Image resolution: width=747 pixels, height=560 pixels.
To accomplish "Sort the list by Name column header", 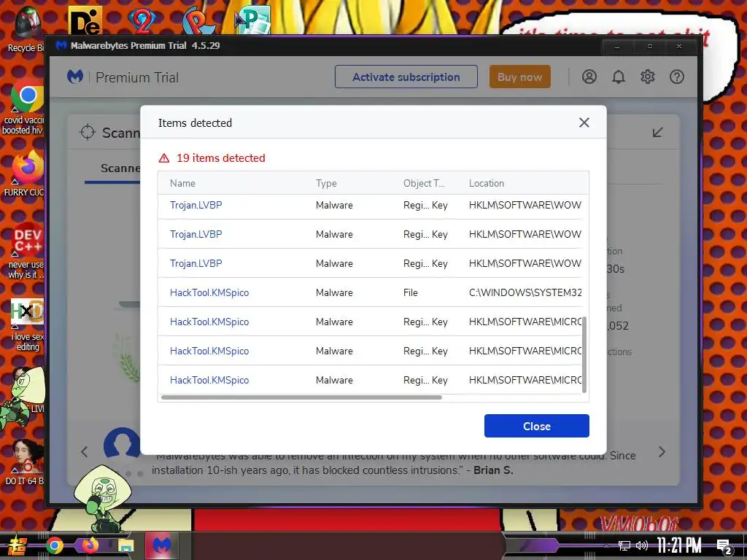I will point(182,183).
